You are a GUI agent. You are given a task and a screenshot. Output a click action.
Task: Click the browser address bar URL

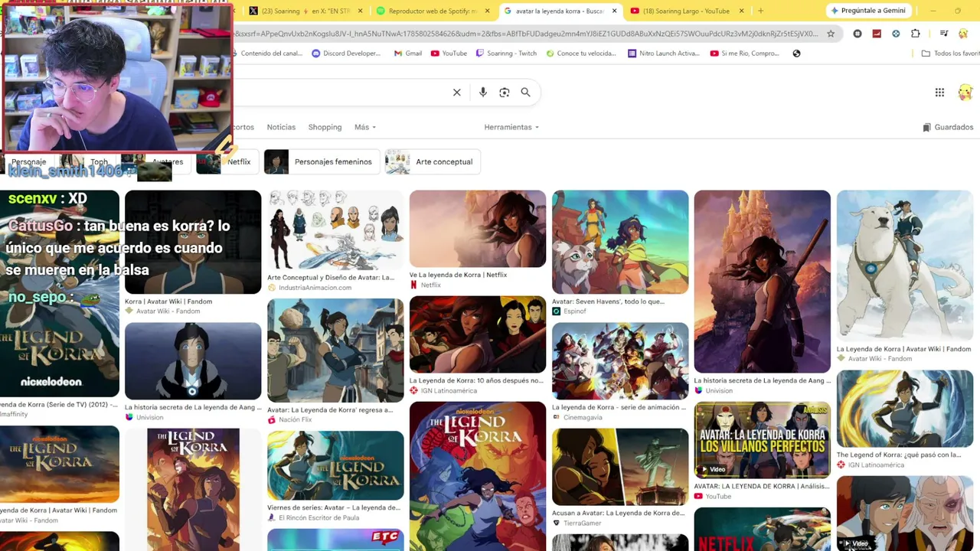527,34
